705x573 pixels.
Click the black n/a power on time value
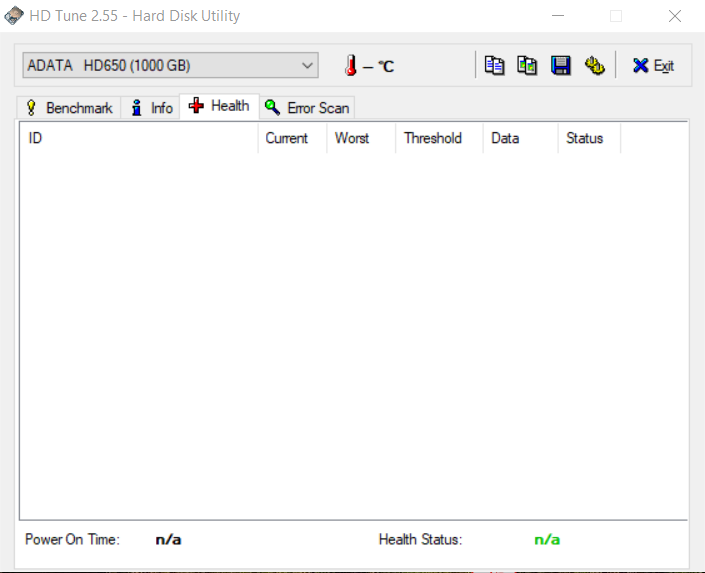pos(168,539)
